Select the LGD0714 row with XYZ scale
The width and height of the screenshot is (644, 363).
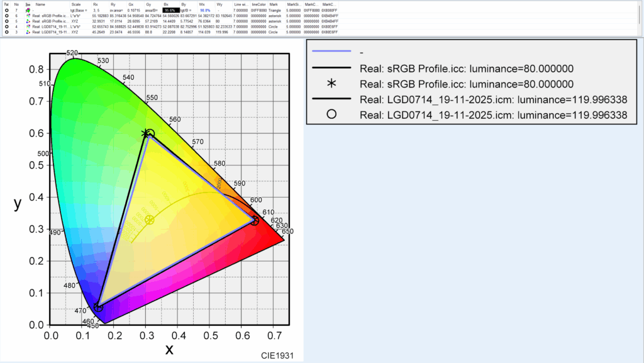52,32
